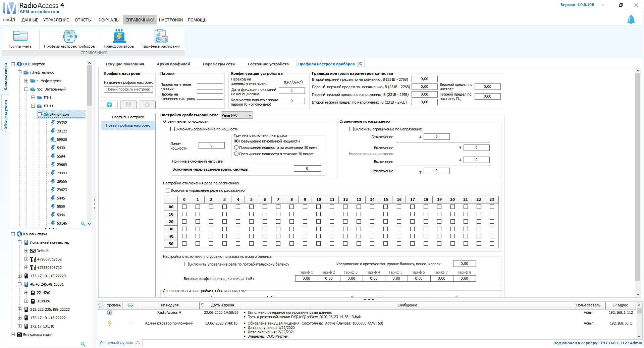Click the save profile diskette icon
Screen dimensions: 644x348
pos(128,105)
